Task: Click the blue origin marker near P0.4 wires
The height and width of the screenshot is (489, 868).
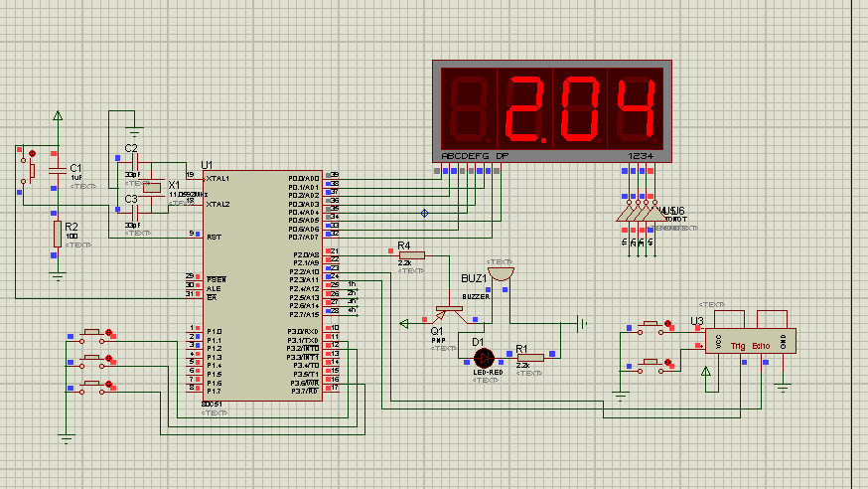Action: 425,213
